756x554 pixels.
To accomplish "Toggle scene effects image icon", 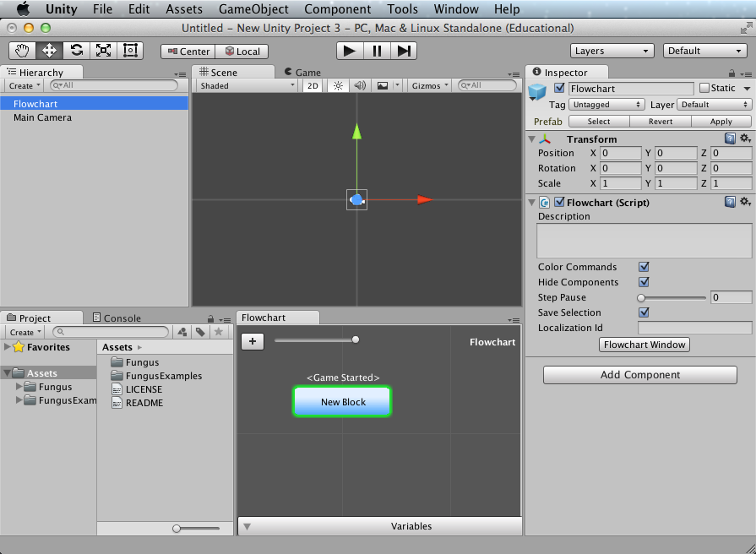I will (x=383, y=86).
